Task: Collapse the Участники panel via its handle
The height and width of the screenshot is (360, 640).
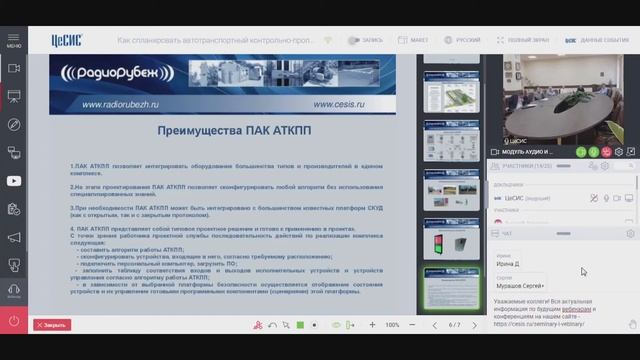Action: pyautogui.click(x=563, y=166)
